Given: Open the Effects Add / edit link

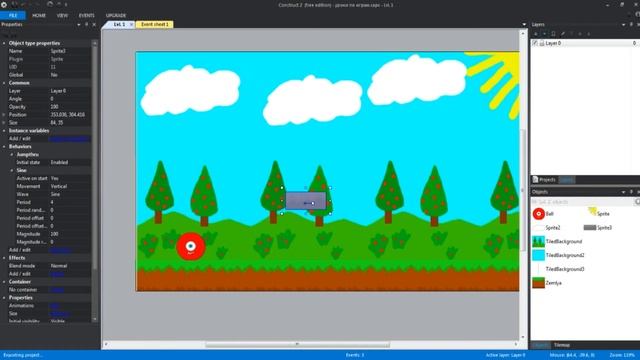Looking at the screenshot, I should (x=57, y=274).
